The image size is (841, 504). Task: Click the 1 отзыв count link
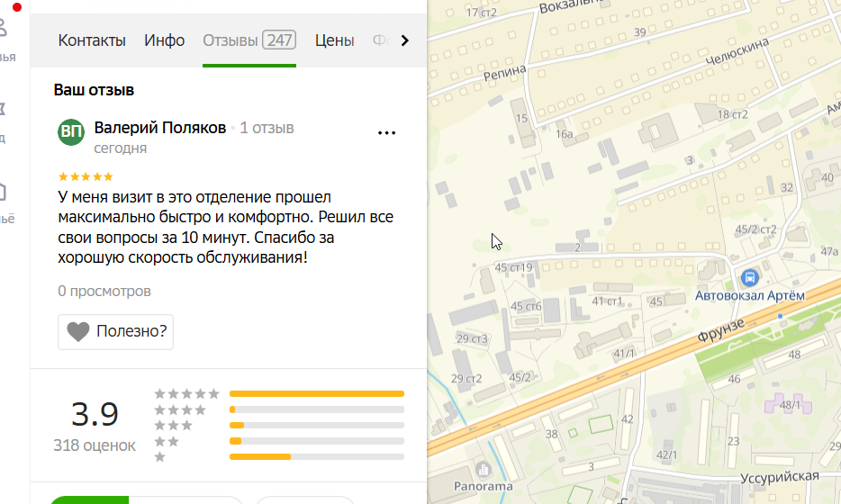click(267, 128)
